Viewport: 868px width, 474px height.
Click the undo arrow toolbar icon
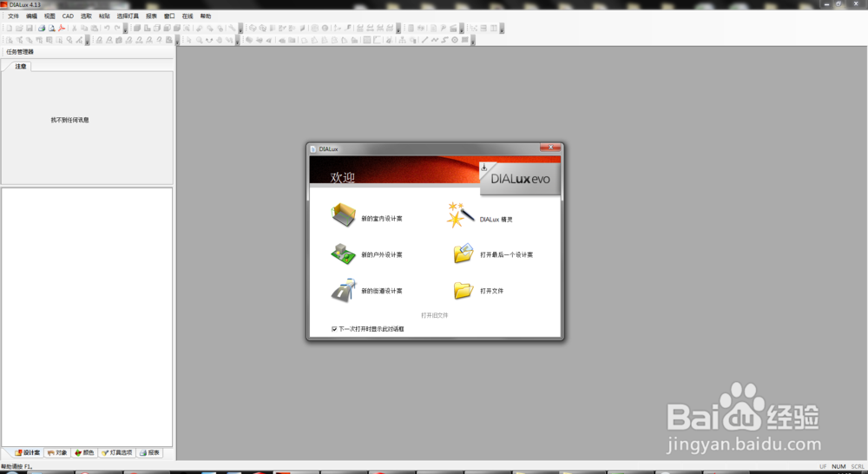pos(106,28)
